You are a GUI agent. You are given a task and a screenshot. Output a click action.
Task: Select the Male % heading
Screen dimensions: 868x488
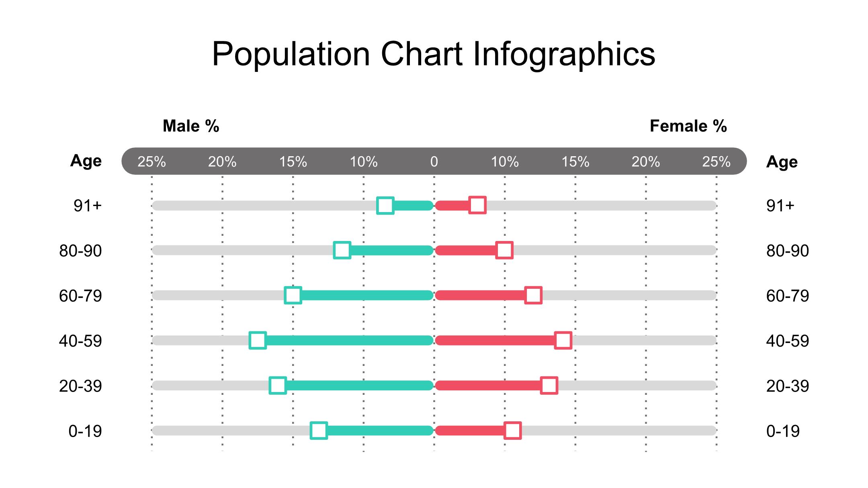pos(191,126)
